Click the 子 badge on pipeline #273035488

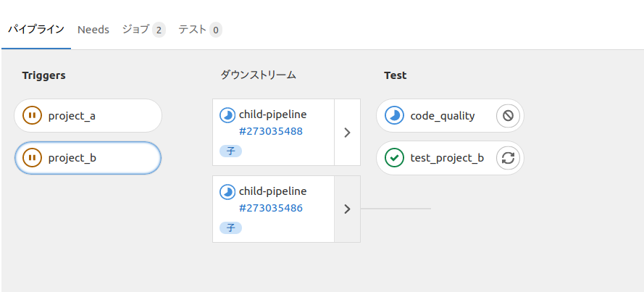(x=231, y=151)
